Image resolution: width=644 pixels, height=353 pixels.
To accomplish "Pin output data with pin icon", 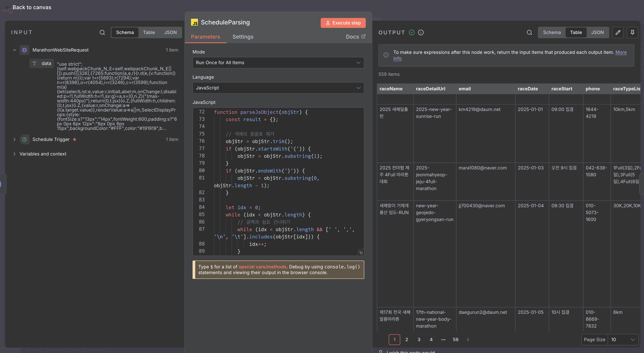I will pos(632,32).
